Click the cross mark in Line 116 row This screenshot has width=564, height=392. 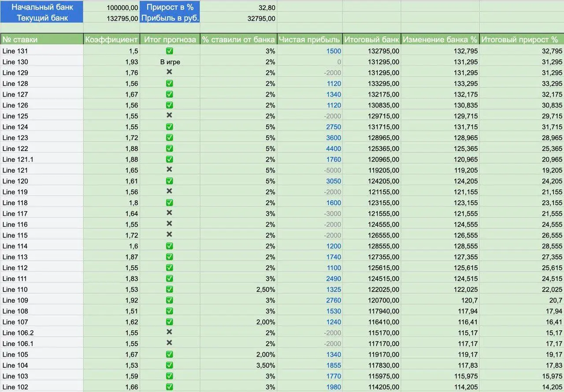click(x=170, y=224)
